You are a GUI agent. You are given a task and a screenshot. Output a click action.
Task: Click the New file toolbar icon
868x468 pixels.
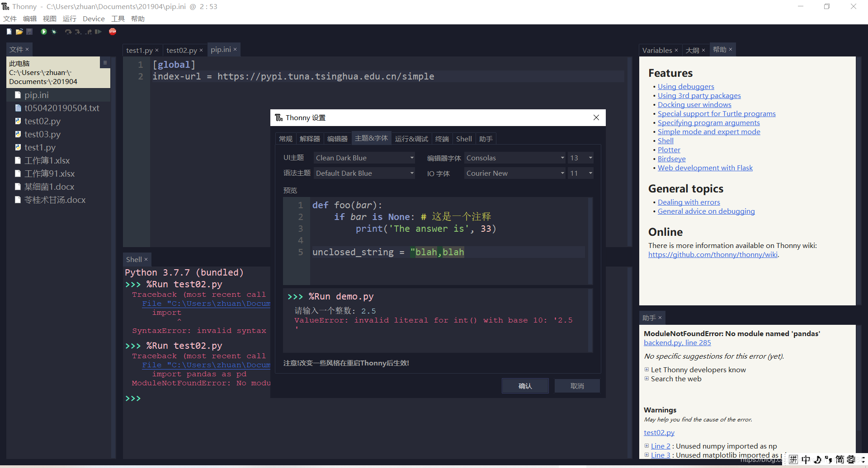click(9, 32)
